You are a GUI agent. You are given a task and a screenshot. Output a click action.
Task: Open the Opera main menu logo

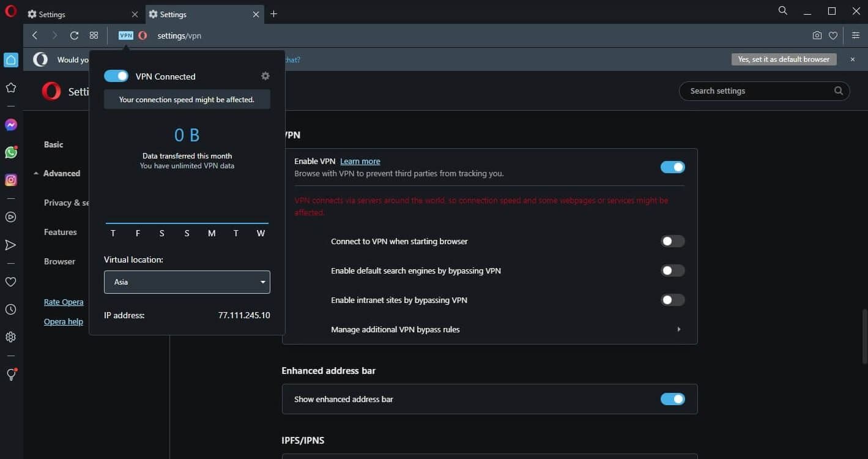coord(10,11)
